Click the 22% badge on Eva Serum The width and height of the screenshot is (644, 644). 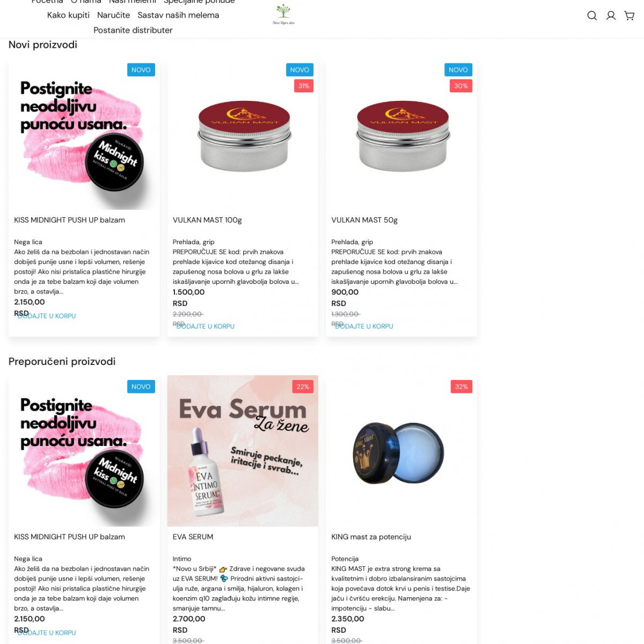coord(303,387)
